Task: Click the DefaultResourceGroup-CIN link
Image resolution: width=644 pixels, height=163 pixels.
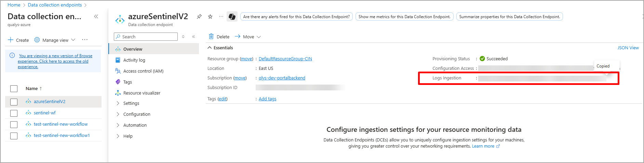Action: point(285,59)
